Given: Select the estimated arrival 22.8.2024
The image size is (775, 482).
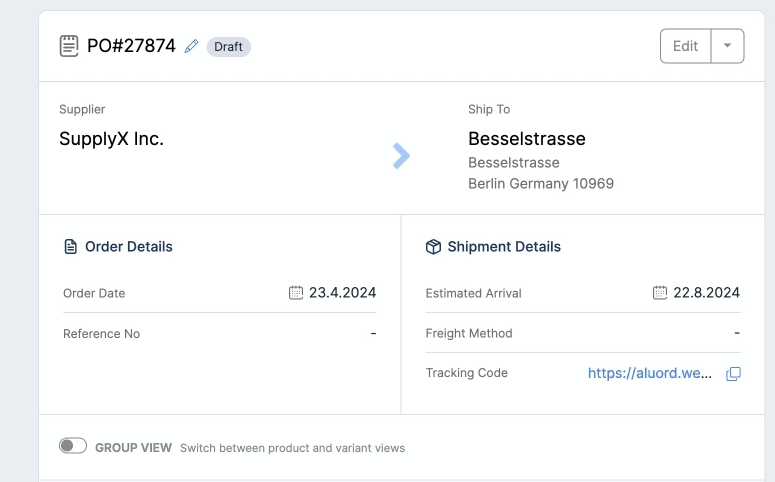Looking at the screenshot, I should tap(707, 293).
